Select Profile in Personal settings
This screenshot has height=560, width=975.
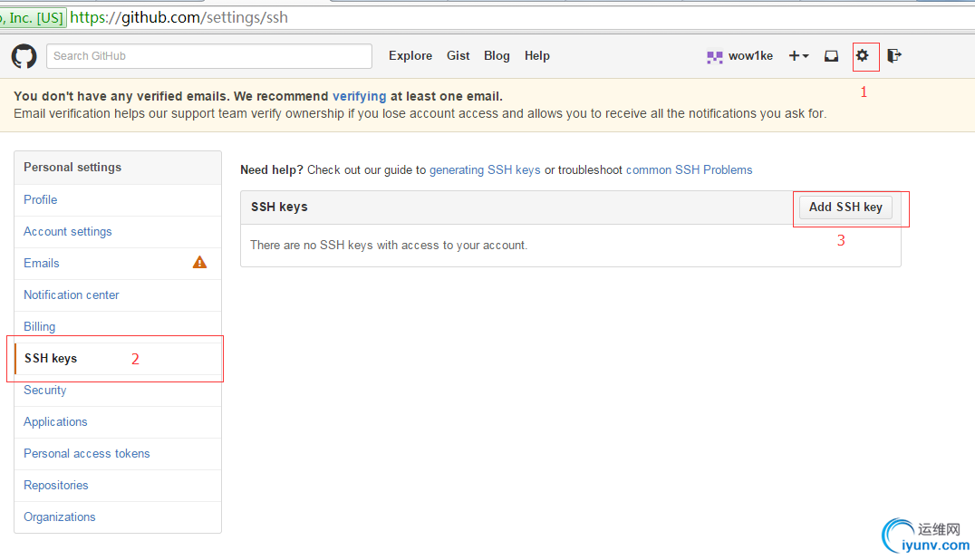point(118,199)
